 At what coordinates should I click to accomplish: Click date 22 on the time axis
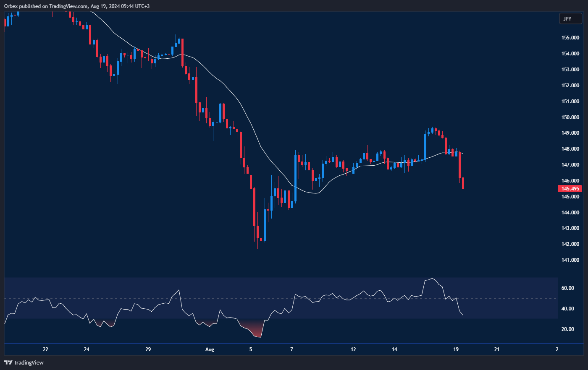[x=45, y=349]
